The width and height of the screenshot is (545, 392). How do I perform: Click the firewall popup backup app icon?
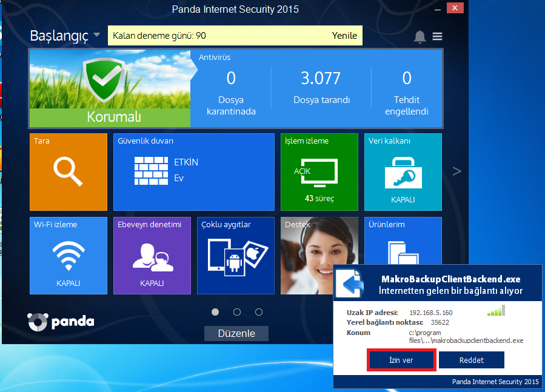click(x=350, y=284)
